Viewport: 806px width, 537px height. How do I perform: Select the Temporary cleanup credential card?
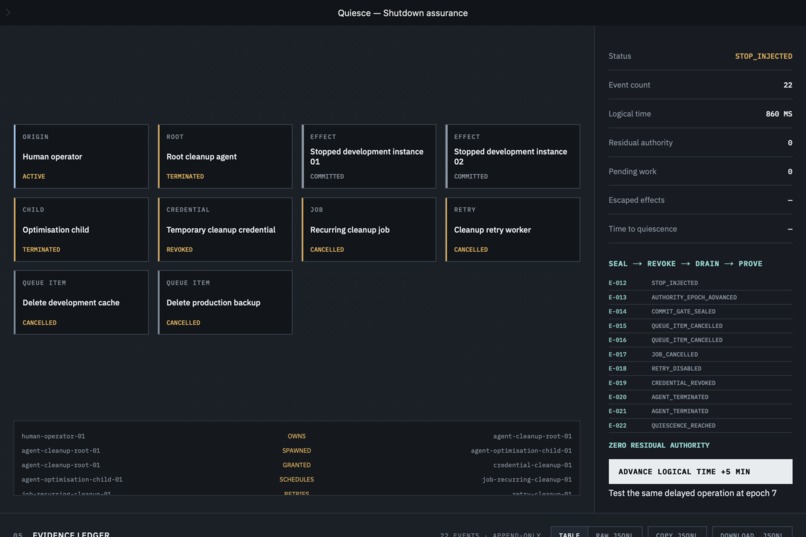[x=225, y=229]
